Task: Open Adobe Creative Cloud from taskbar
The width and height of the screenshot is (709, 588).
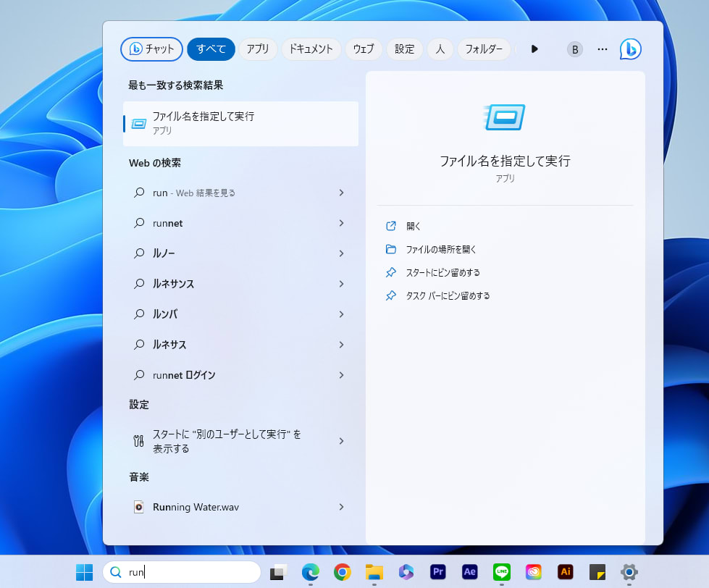Action: pos(534,572)
